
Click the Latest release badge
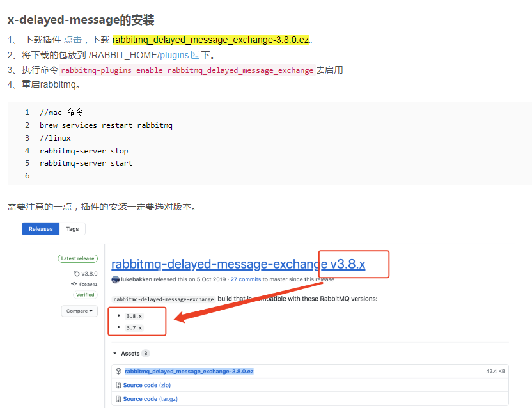click(78, 258)
